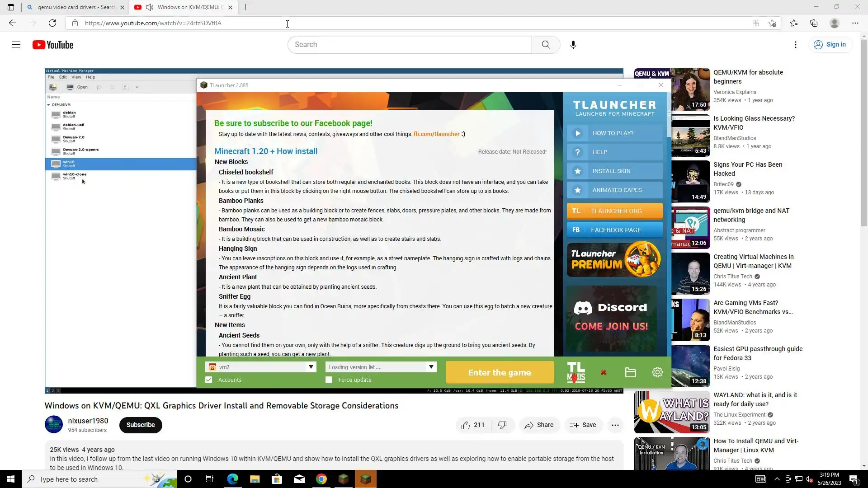This screenshot has width=868, height=488.
Task: Subscribe to nixuser1980 channel
Action: click(x=141, y=425)
